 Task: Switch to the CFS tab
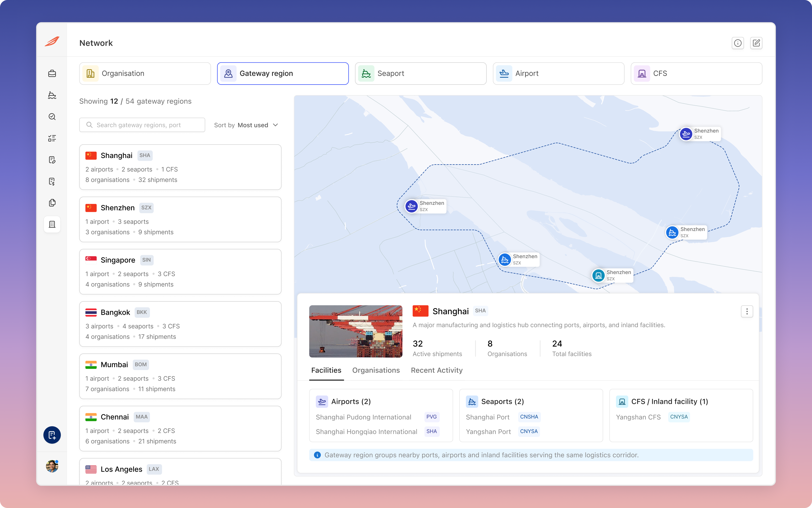point(697,74)
